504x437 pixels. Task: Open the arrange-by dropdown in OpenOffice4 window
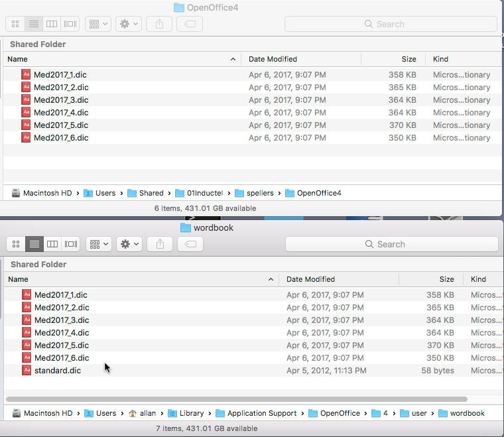click(97, 24)
